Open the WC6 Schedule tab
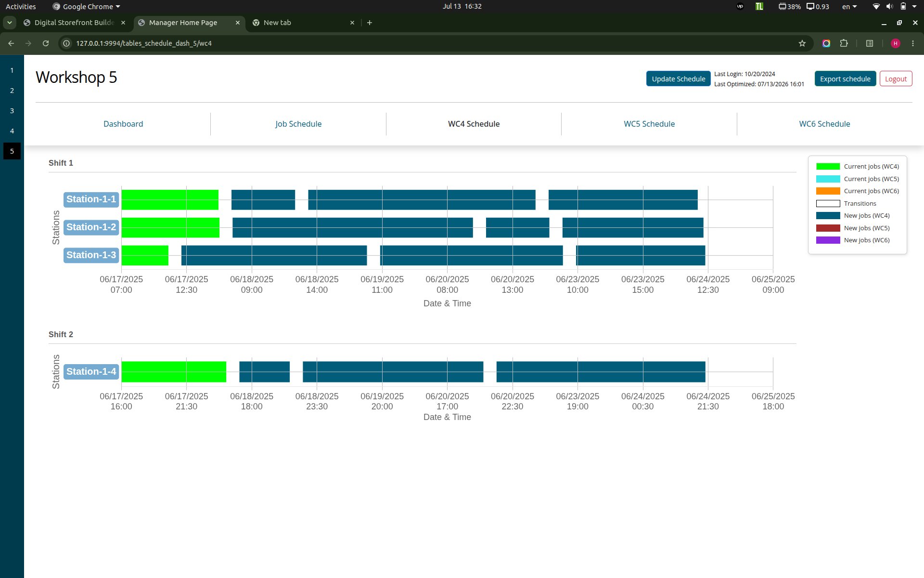 pos(824,124)
